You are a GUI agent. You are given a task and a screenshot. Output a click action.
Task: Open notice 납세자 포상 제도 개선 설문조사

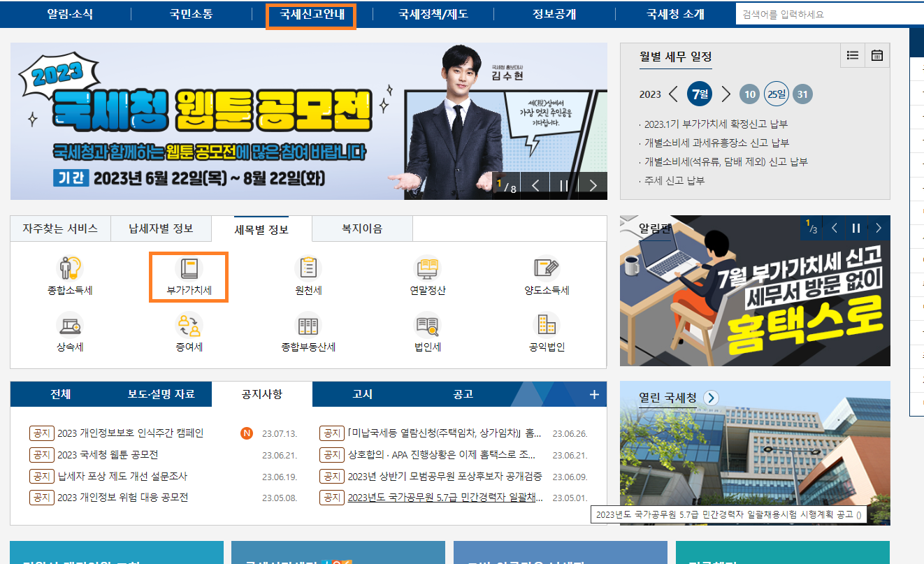click(122, 476)
